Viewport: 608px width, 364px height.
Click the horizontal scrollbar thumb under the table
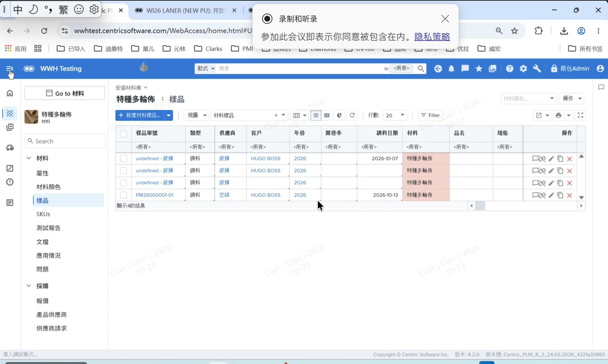[480, 206]
